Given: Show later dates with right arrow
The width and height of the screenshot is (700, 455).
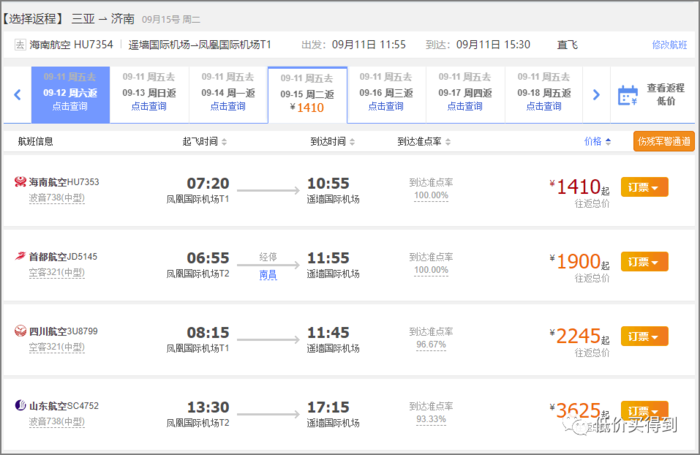Looking at the screenshot, I should pyautogui.click(x=596, y=95).
